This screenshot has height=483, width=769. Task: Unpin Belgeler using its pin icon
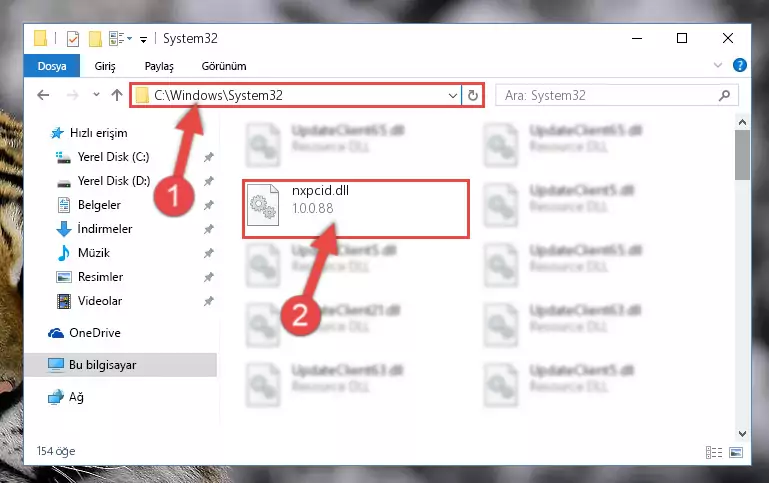[208, 205]
